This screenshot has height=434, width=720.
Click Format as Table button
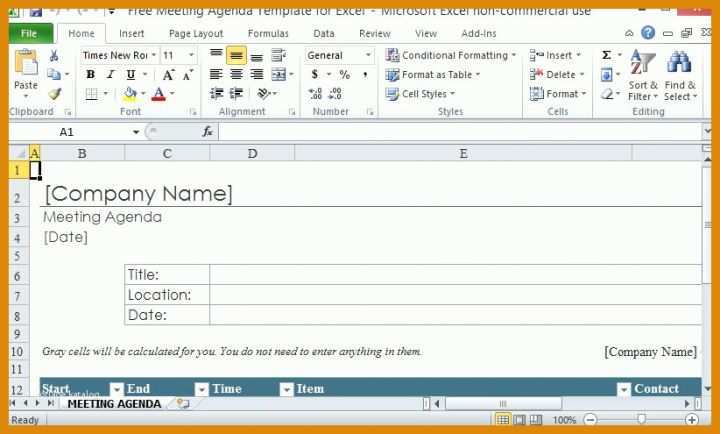[x=433, y=74]
